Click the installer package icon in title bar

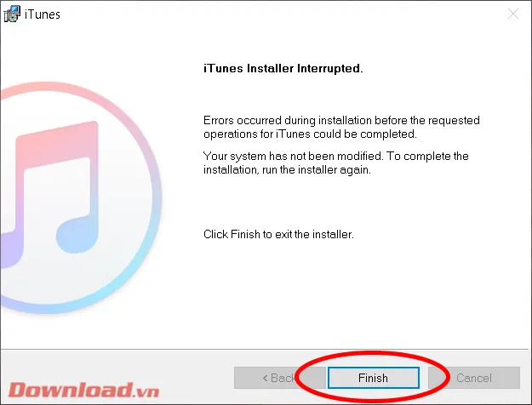tap(12, 14)
